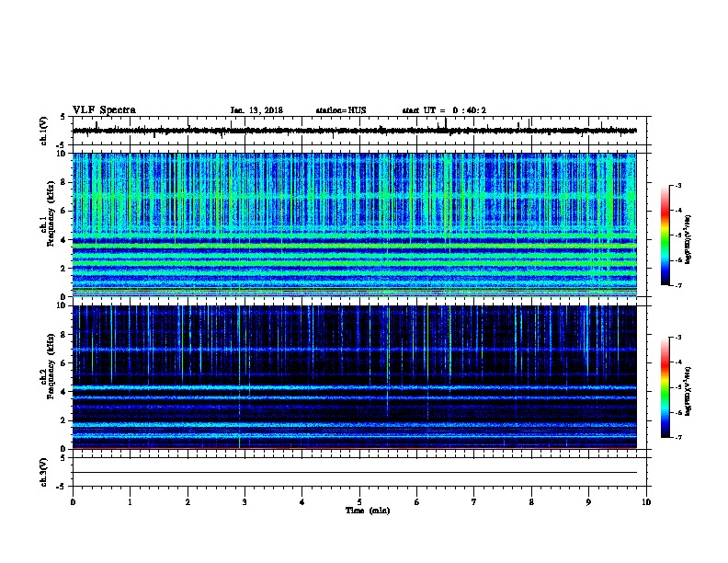Click the ch.1 spectrogram color bar
The image size is (728, 563).
coord(665,236)
